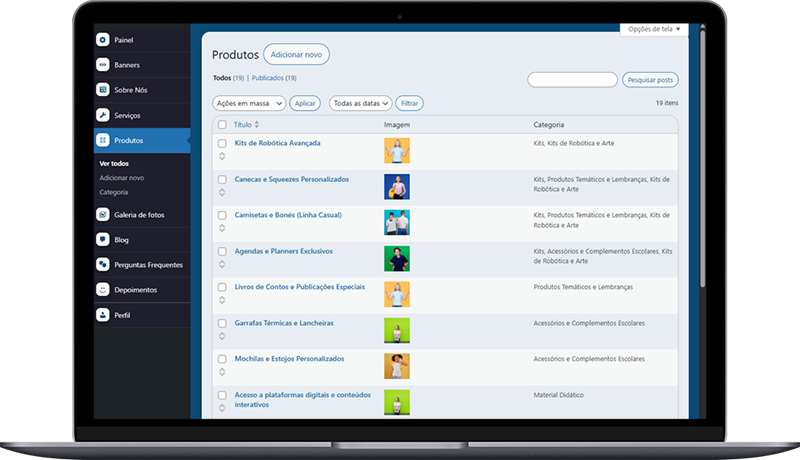800x460 pixels.
Task: Click the Painel dashboard icon in sidebar
Action: coord(103,40)
